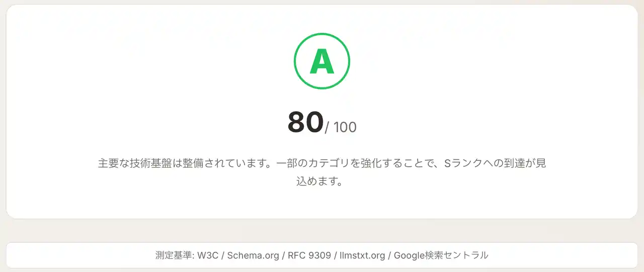Screen dimensions: 644x272
Task: Open the llmstxt.org reference
Action: click(362, 255)
